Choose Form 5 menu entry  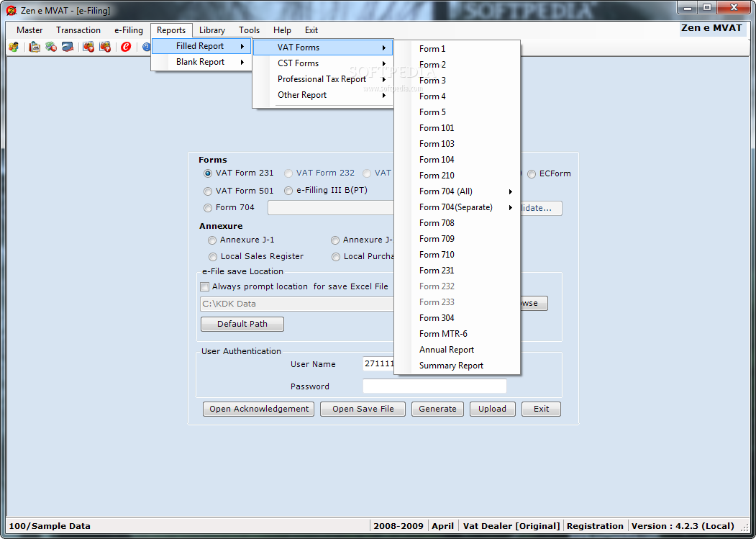(x=457, y=112)
